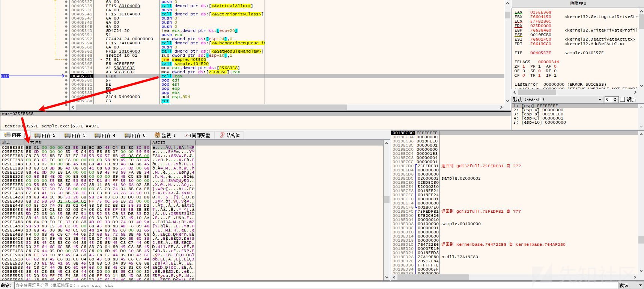Click the disassembly horizontal scrollbar thumb

click(x=211, y=107)
